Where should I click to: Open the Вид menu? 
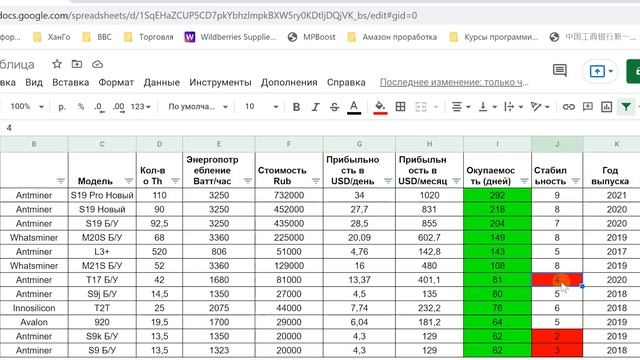[34, 82]
